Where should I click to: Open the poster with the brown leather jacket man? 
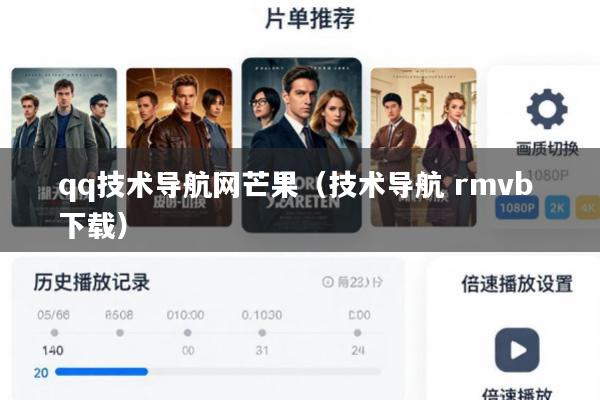[179, 147]
